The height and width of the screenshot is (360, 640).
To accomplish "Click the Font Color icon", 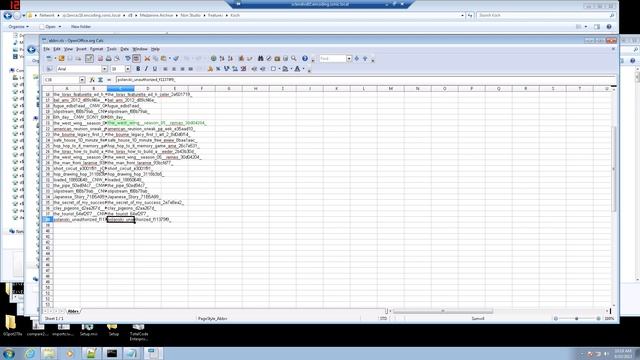I will [x=298, y=69].
